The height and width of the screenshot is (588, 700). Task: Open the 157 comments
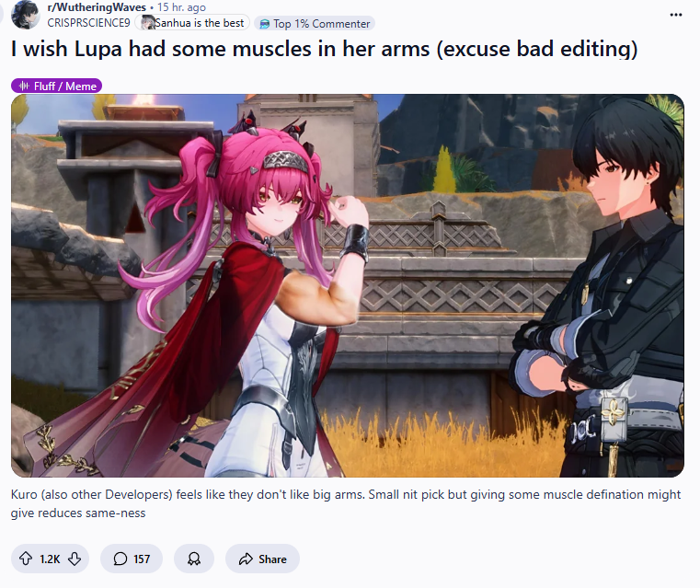click(132, 559)
